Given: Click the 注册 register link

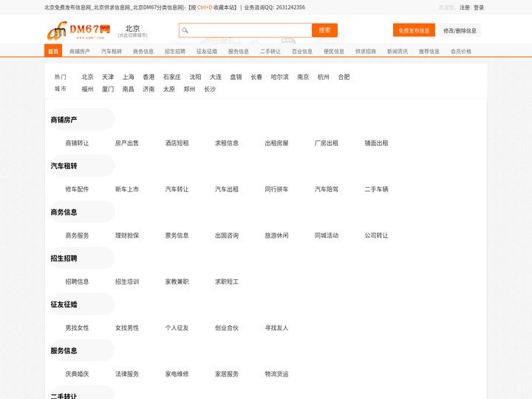Looking at the screenshot, I should coord(465,7).
